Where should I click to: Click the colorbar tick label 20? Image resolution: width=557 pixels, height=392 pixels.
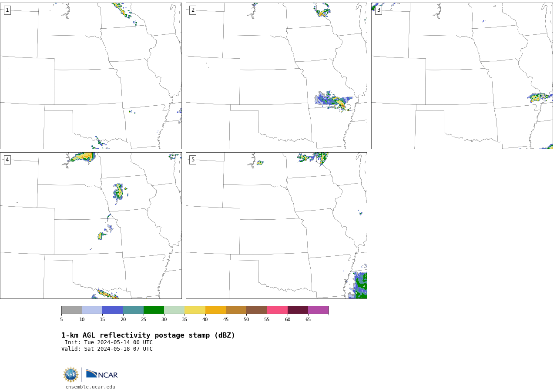123,320
